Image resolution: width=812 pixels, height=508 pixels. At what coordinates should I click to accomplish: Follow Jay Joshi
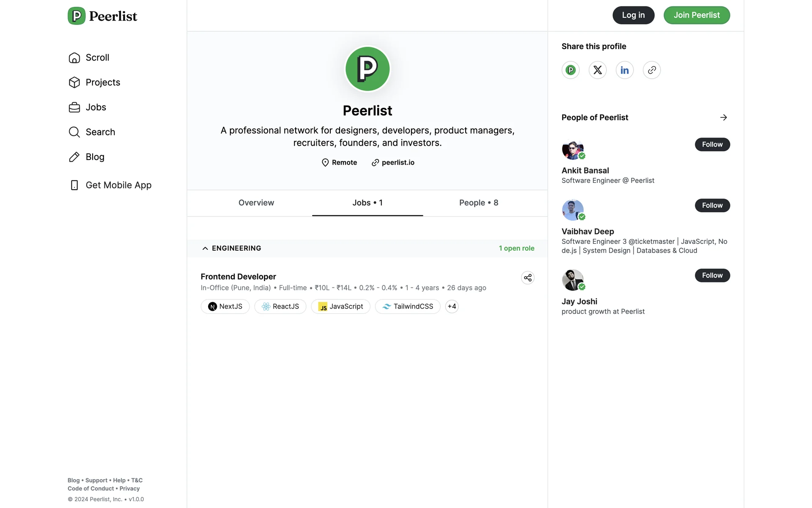point(712,276)
